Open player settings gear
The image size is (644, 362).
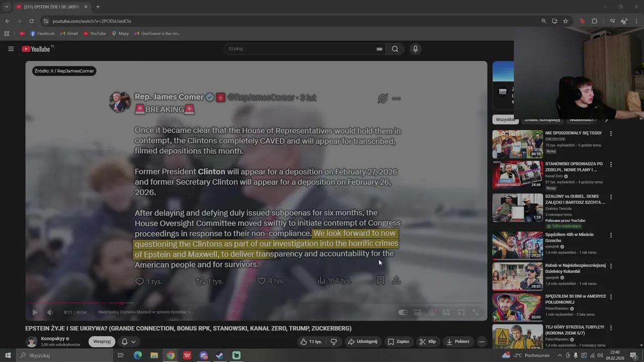click(432, 312)
